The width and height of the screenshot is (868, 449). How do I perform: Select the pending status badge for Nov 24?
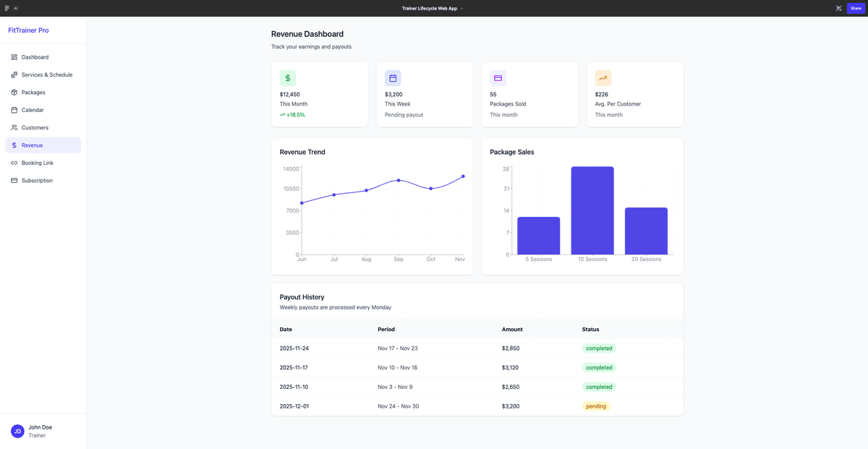596,406
